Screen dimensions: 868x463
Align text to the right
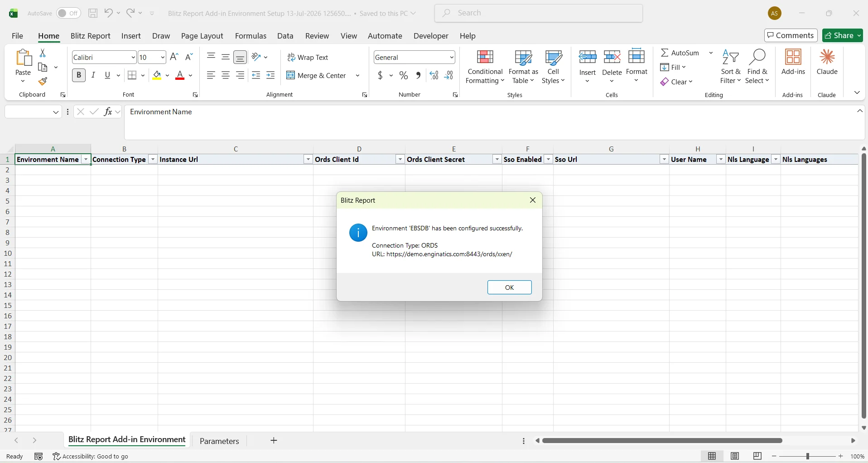(240, 75)
